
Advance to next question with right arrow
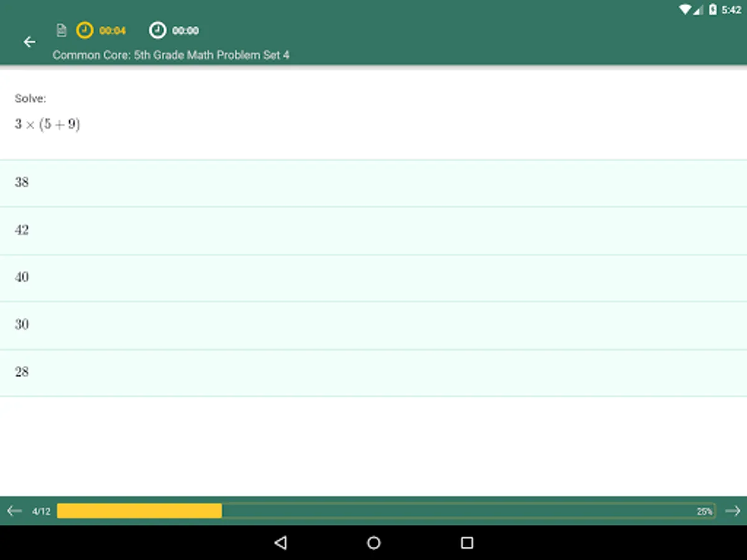point(733,511)
